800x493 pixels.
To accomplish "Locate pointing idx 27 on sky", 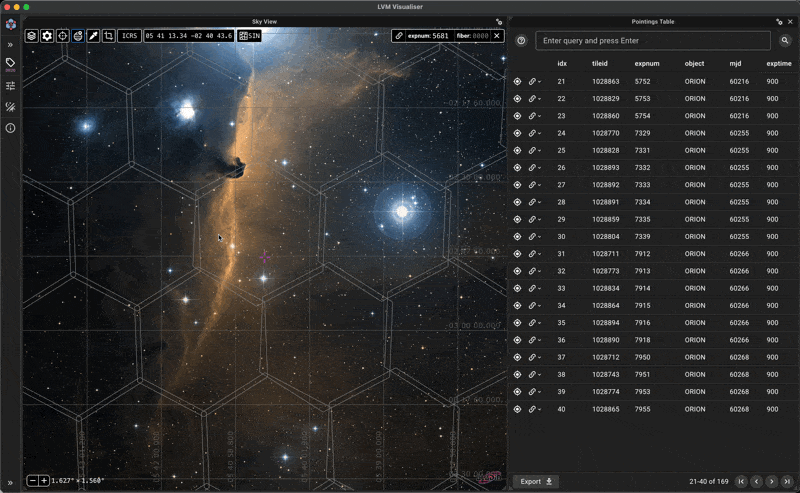I will 517,185.
